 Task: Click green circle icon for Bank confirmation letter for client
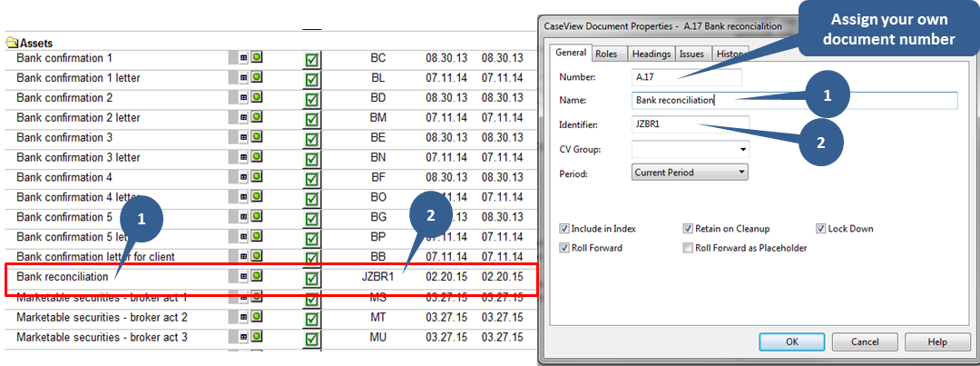(x=256, y=256)
